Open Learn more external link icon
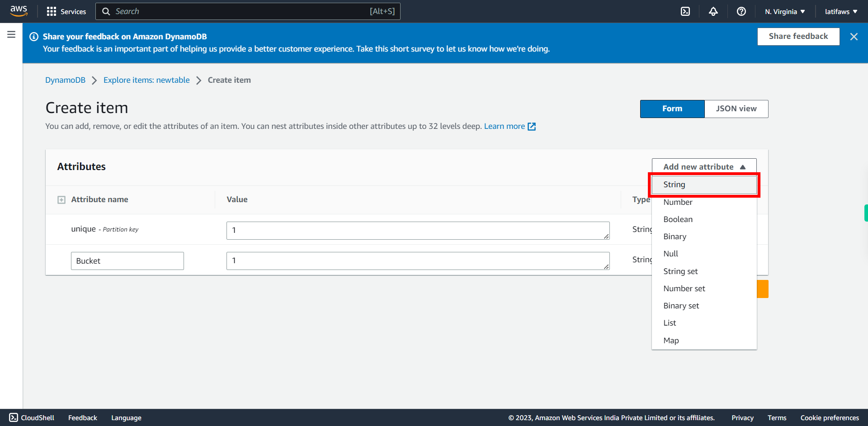 tap(532, 127)
